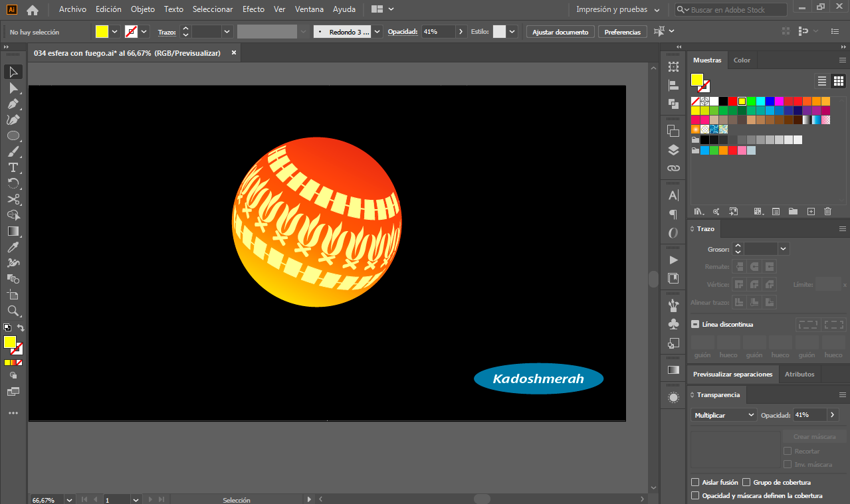The image size is (850, 504).
Task: Click the Ajustar documento button
Action: click(x=560, y=32)
